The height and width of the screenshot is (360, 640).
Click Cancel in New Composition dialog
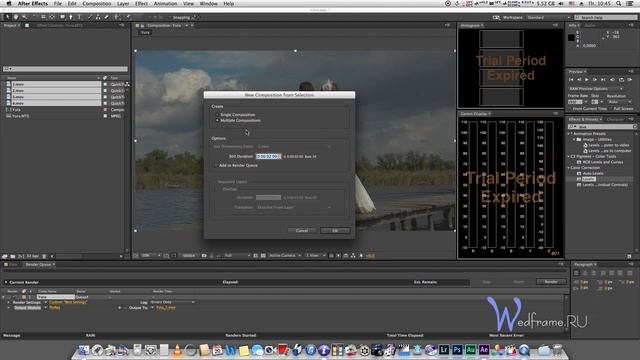tap(302, 231)
